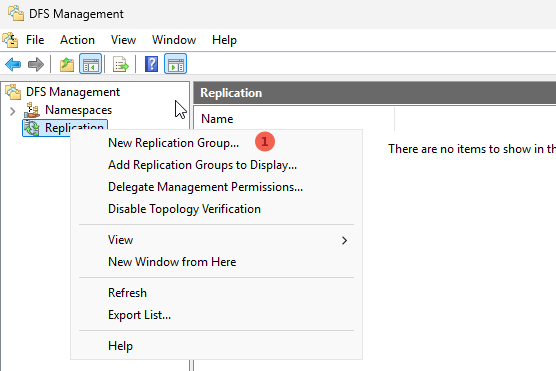The image size is (556, 371).
Task: Click the Replication tree node icon
Action: click(x=32, y=128)
